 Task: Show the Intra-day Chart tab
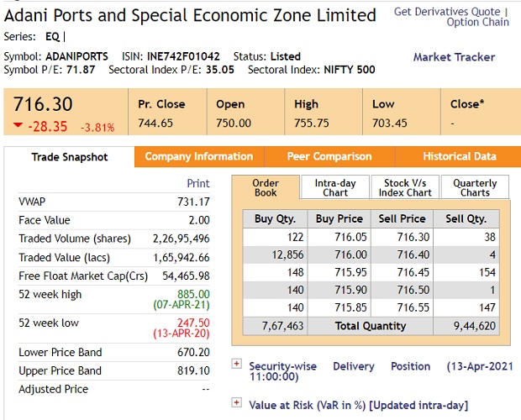(x=335, y=187)
